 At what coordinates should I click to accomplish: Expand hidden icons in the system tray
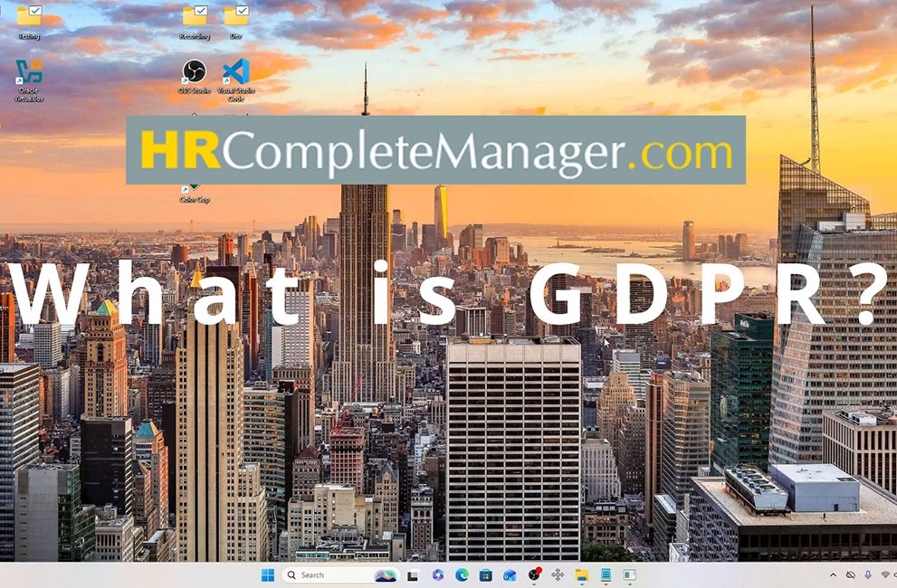833,574
